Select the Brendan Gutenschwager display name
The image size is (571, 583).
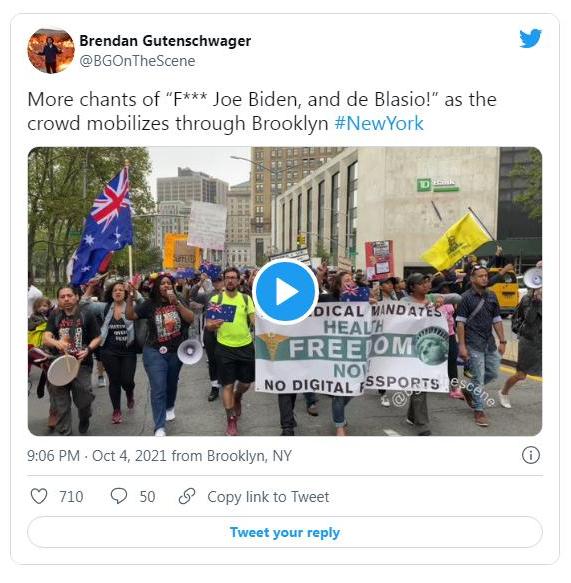click(165, 41)
